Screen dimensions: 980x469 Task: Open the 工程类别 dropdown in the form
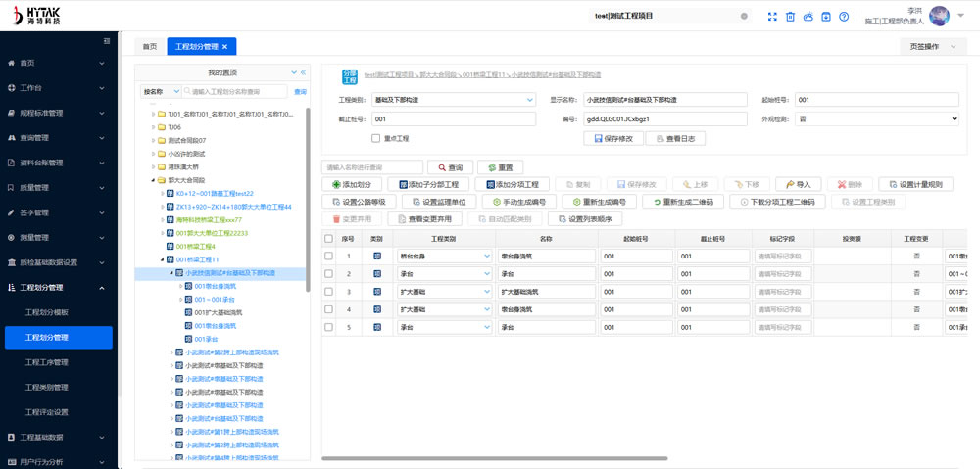click(x=529, y=100)
